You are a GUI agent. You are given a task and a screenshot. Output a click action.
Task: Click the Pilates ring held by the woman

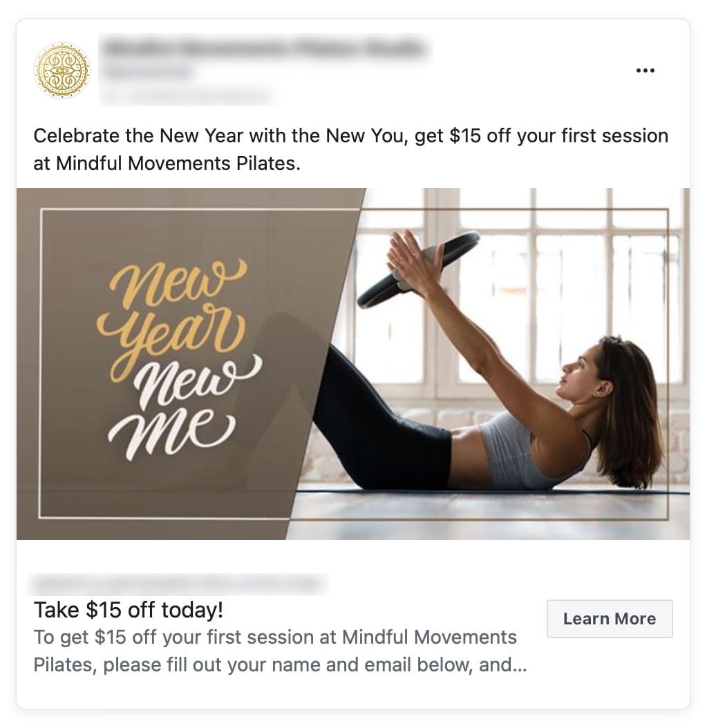point(418,270)
